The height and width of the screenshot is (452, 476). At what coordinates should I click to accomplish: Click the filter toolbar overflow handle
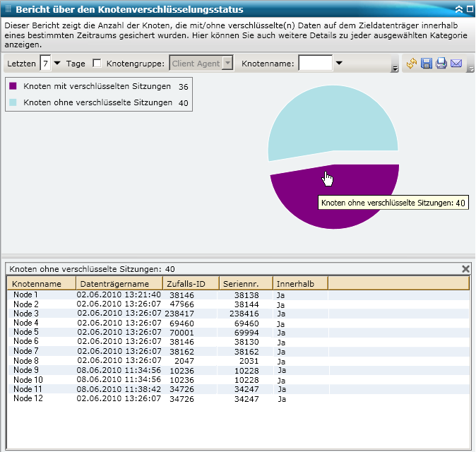[x=395, y=66]
